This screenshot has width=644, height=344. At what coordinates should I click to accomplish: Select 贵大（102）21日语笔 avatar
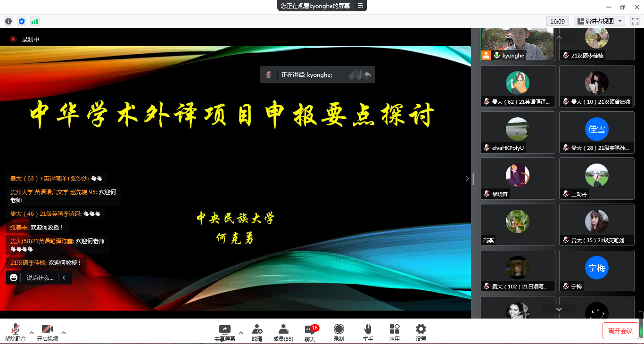coord(518,268)
